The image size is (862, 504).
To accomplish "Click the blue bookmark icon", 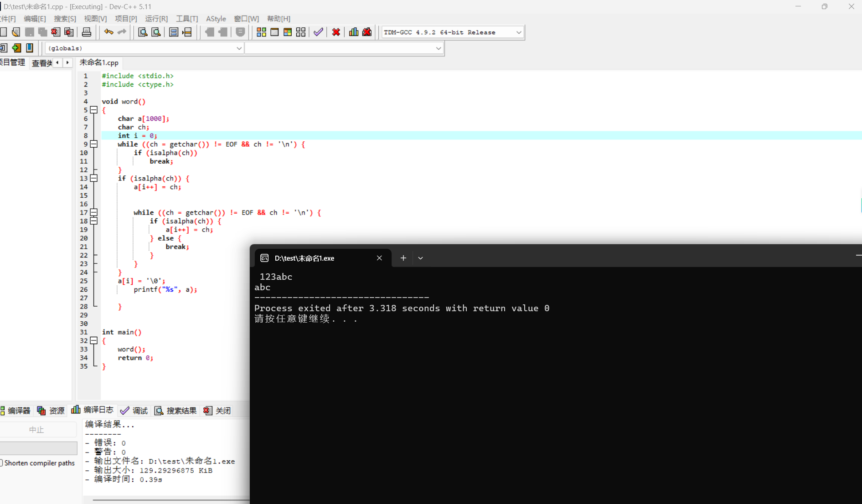I will [x=30, y=48].
